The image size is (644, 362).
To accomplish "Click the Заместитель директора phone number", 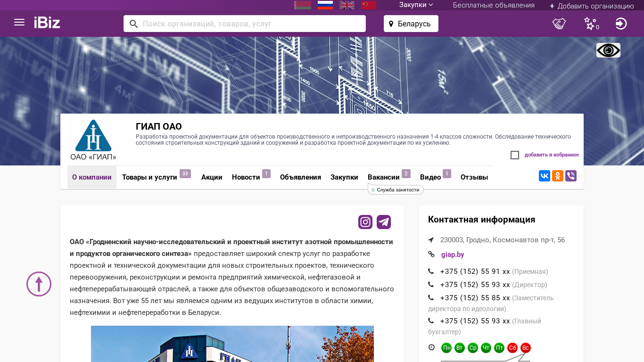I will click(475, 298).
